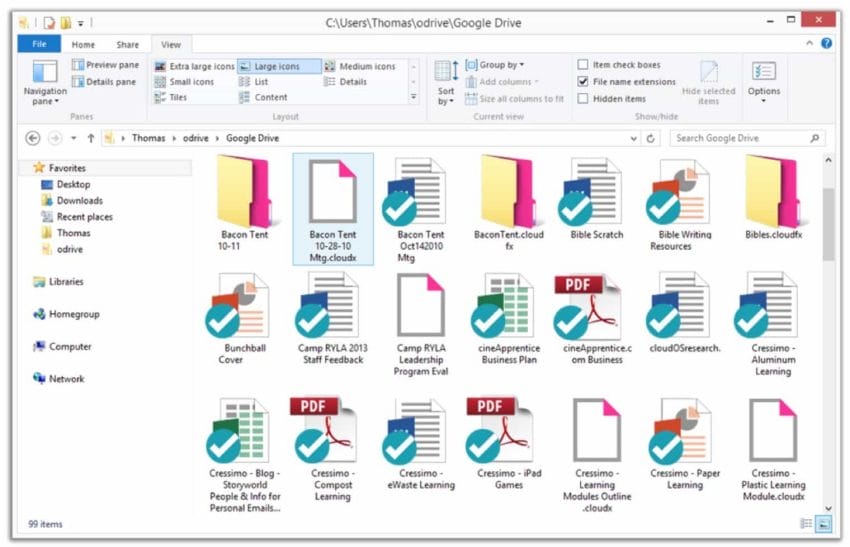Screen dimensions: 850x547
Task: Select the List layout
Action: pos(254,82)
